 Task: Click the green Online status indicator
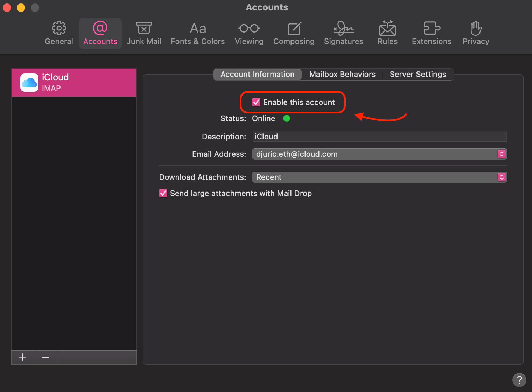pos(287,118)
